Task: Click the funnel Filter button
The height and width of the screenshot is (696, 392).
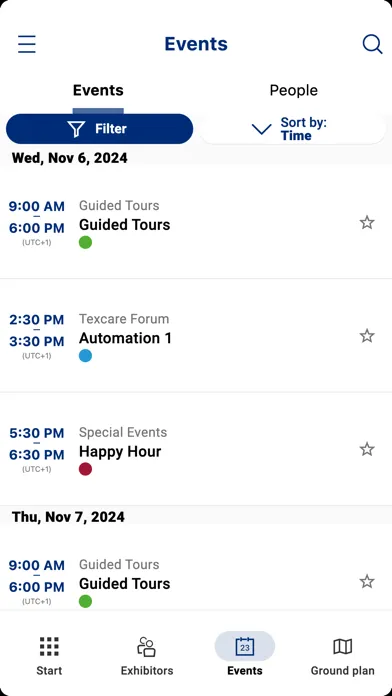Action: pyautogui.click(x=99, y=129)
